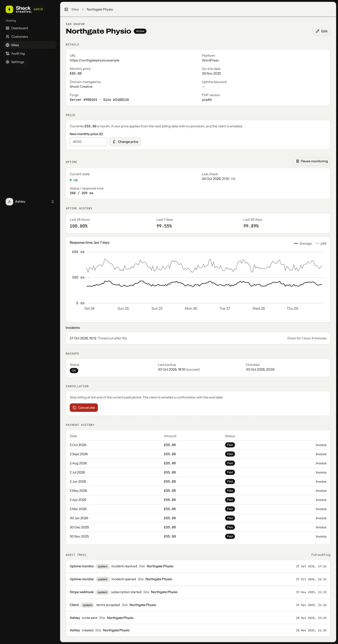The width and height of the screenshot is (338, 644).
Task: Click the Shock Creative lightning logo
Action: [9, 9]
